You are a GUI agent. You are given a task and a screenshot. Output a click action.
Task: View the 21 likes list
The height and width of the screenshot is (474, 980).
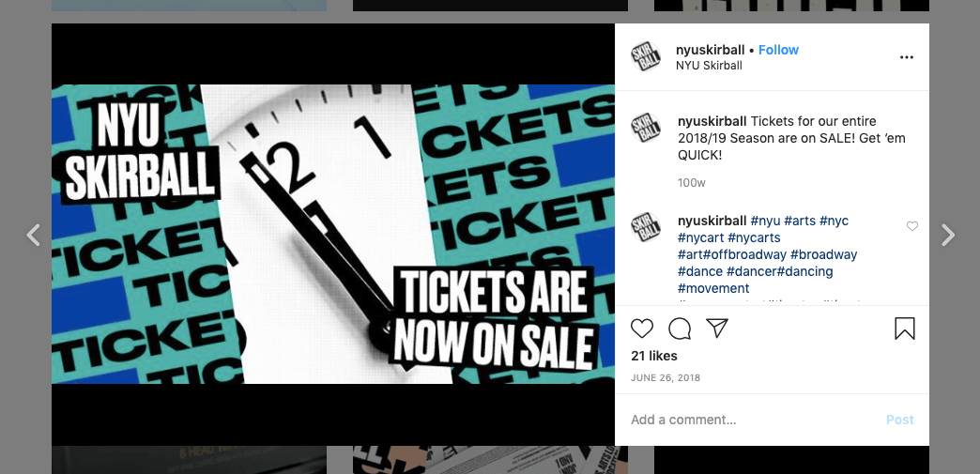(x=653, y=356)
